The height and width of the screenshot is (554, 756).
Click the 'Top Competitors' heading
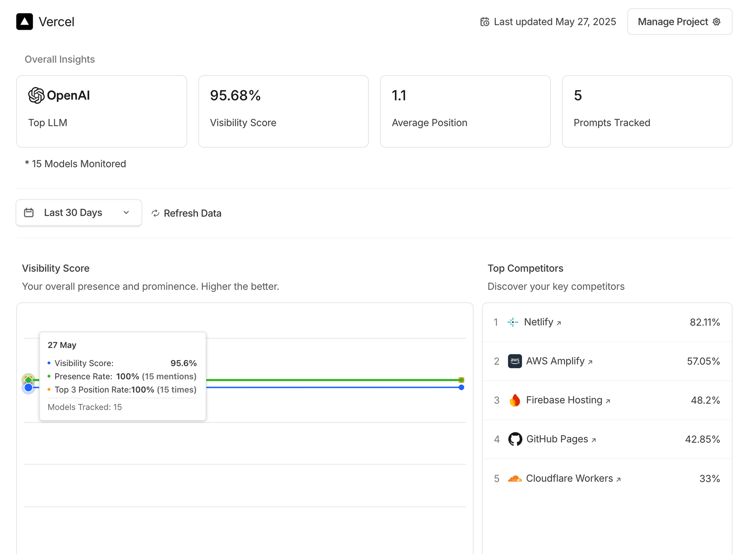(525, 268)
